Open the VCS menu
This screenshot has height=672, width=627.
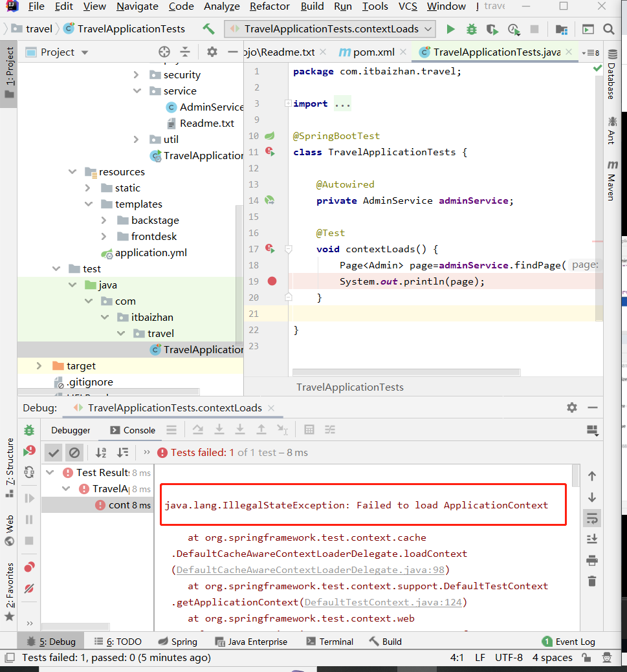coord(408,6)
